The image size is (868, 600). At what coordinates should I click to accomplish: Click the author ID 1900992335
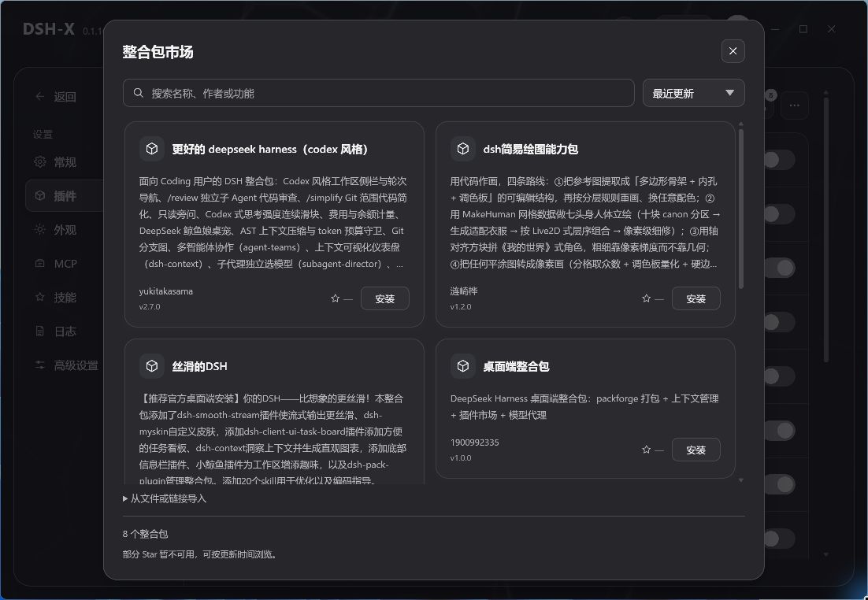pyautogui.click(x=474, y=443)
